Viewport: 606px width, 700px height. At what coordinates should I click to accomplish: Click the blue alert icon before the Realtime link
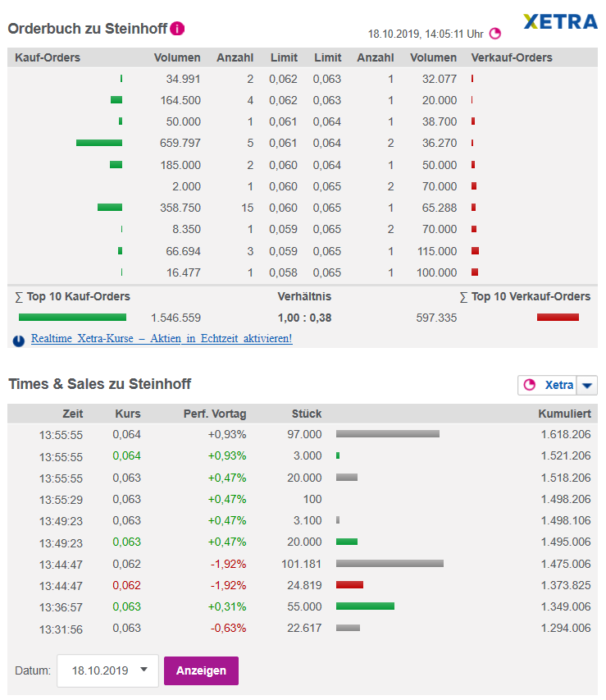pyautogui.click(x=17, y=337)
